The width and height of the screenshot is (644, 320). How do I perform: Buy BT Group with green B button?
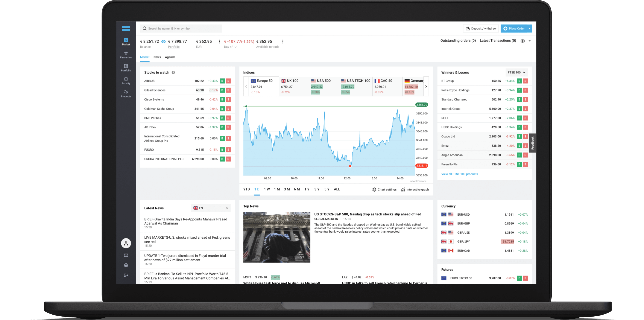519,81
